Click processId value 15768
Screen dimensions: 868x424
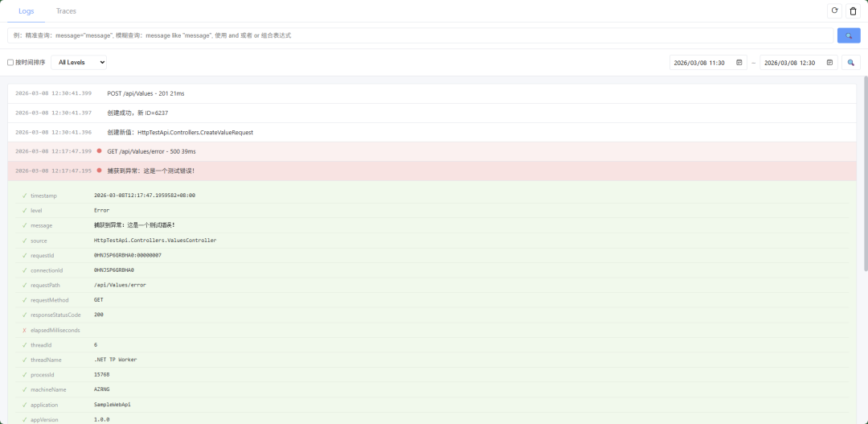click(102, 375)
